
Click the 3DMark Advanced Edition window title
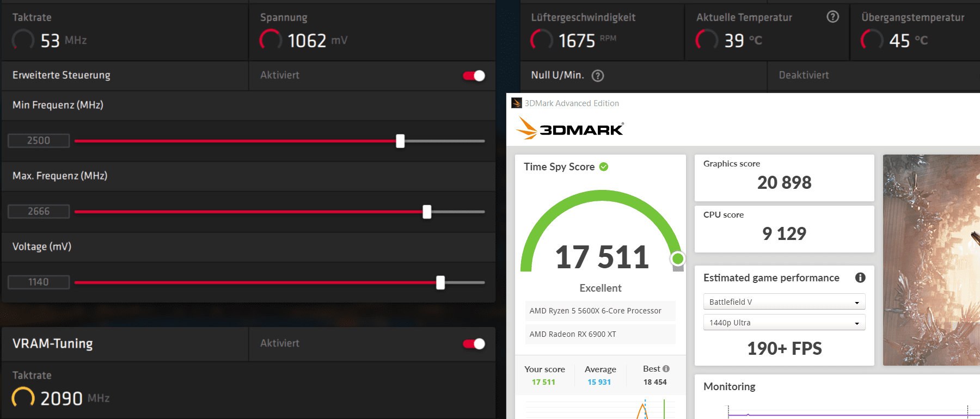point(572,103)
